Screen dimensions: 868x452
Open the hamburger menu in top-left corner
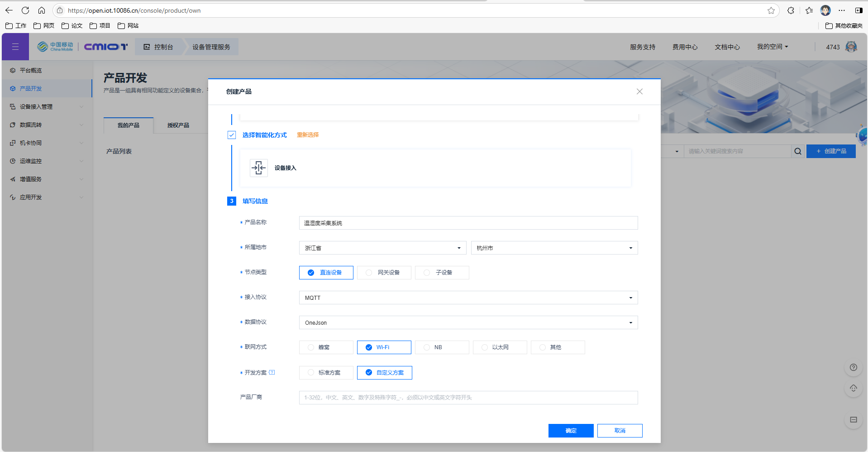(15, 47)
